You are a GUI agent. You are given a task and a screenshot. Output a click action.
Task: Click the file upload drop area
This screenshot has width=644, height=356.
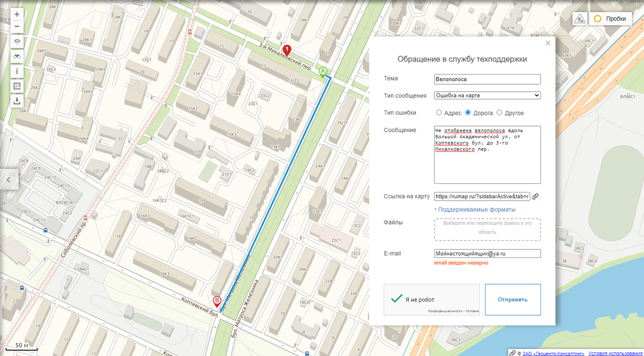point(486,229)
